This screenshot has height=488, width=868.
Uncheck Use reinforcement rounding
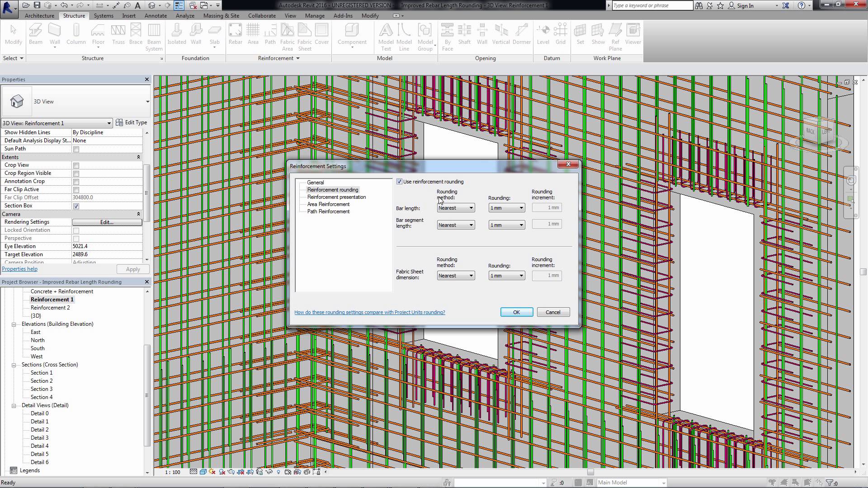(400, 181)
